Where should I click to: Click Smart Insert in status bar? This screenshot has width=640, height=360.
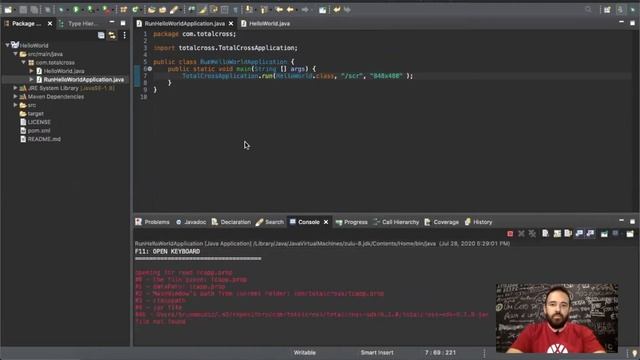(377, 353)
